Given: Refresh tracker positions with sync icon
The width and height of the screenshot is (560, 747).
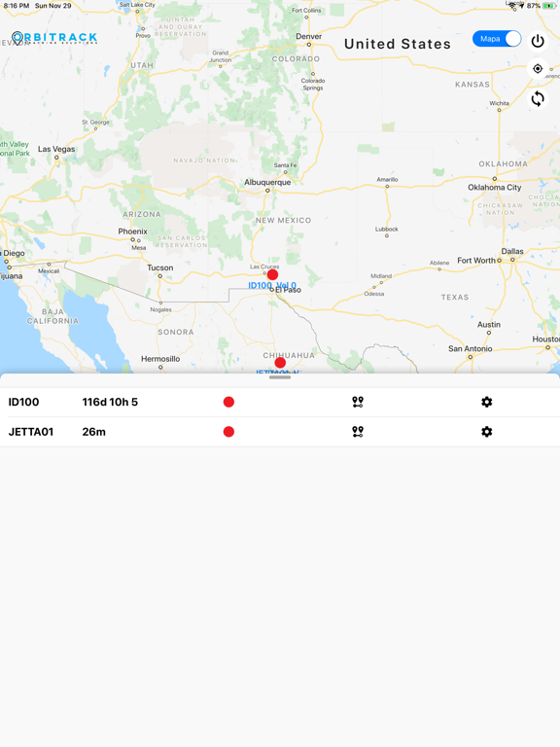Looking at the screenshot, I should 538,99.
